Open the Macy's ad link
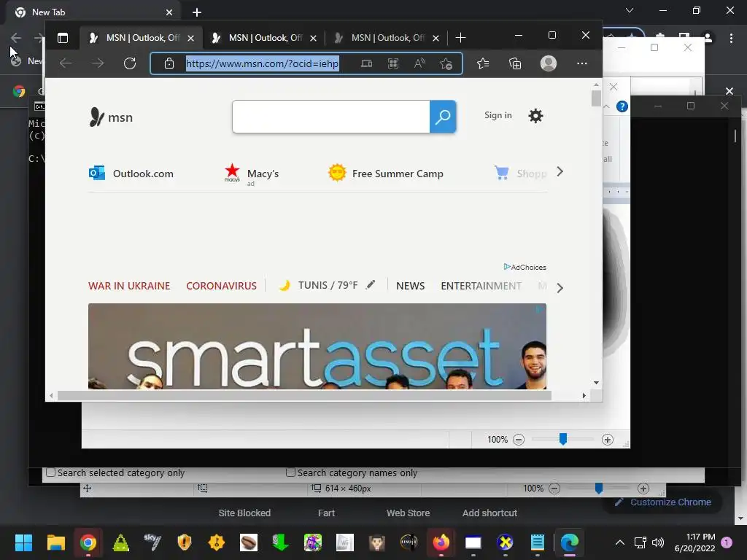This screenshot has height=560, width=747. pos(252,174)
